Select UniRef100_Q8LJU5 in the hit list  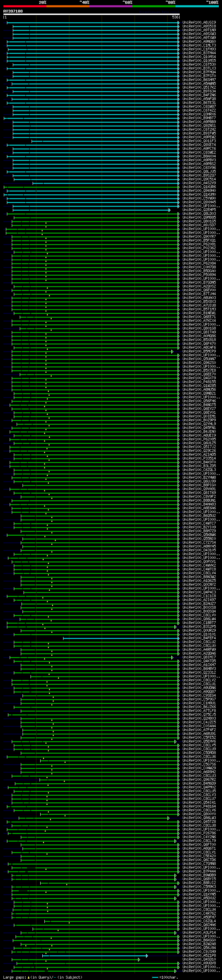(x=199, y=172)
